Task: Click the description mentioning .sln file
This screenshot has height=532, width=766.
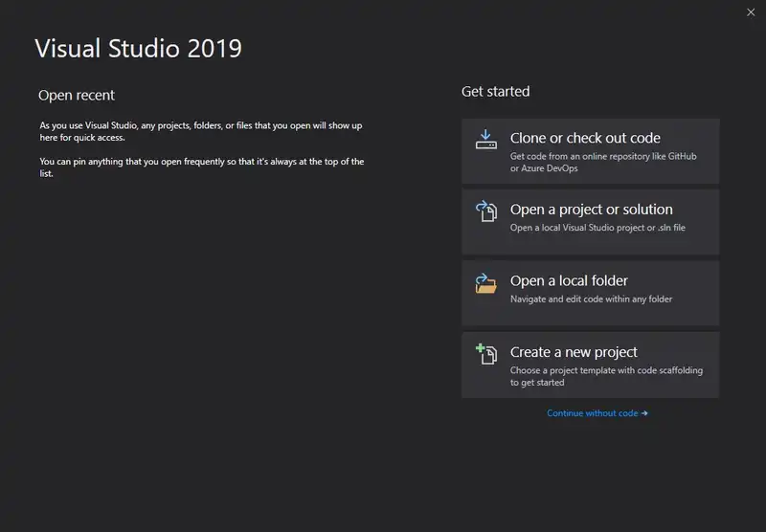Action: pos(597,228)
